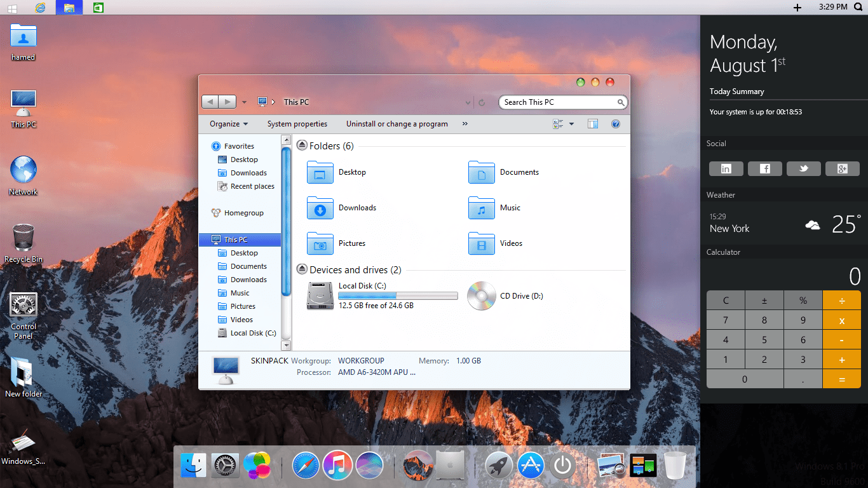Open the Videos folder tile

[496, 243]
